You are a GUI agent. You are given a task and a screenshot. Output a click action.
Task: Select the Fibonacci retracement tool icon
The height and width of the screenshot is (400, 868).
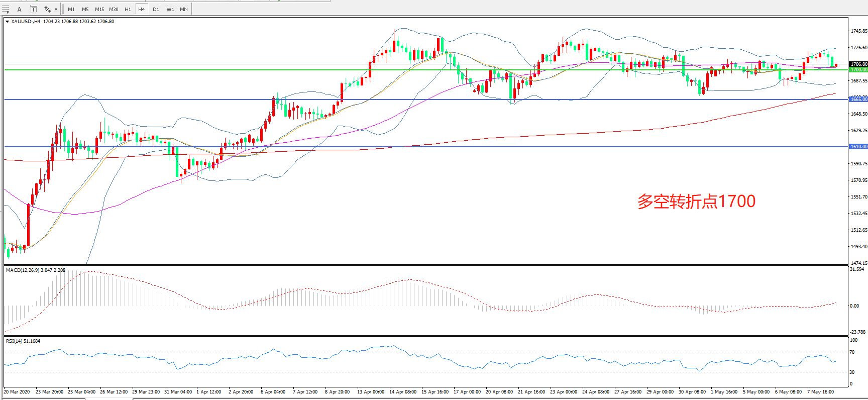[6, 9]
